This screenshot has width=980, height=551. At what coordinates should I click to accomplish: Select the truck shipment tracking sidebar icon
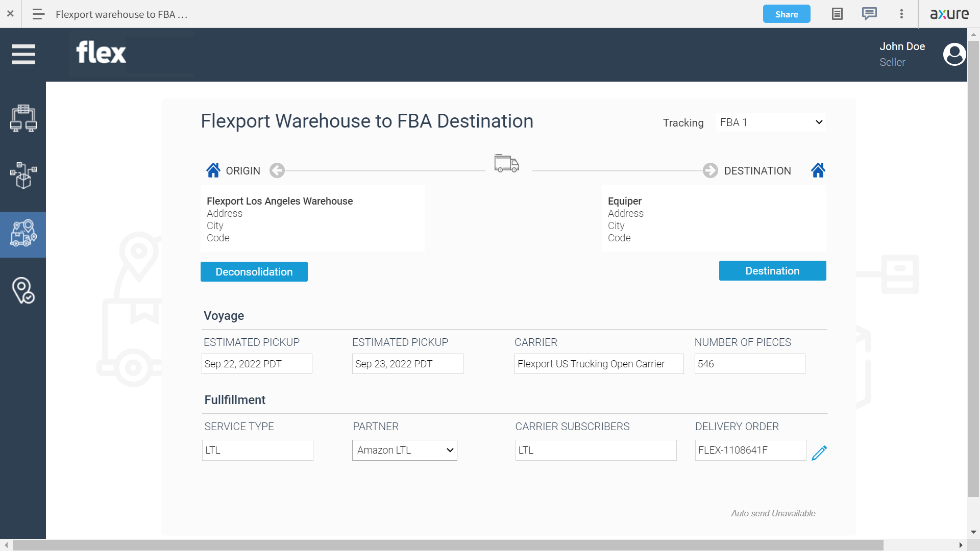tap(23, 234)
